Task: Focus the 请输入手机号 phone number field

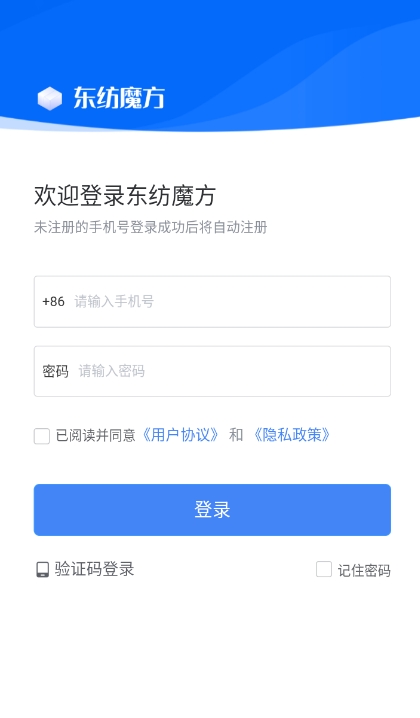Action: (x=212, y=301)
